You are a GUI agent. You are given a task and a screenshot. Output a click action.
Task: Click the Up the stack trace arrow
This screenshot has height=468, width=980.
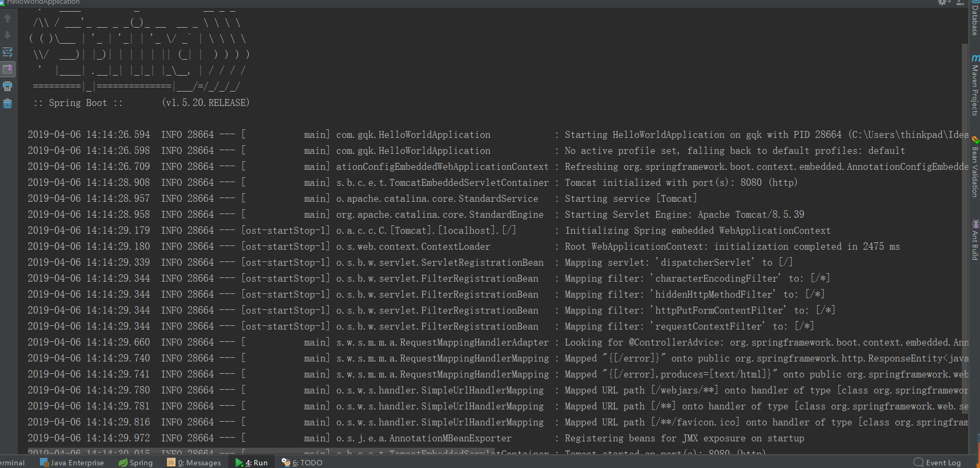[x=7, y=19]
